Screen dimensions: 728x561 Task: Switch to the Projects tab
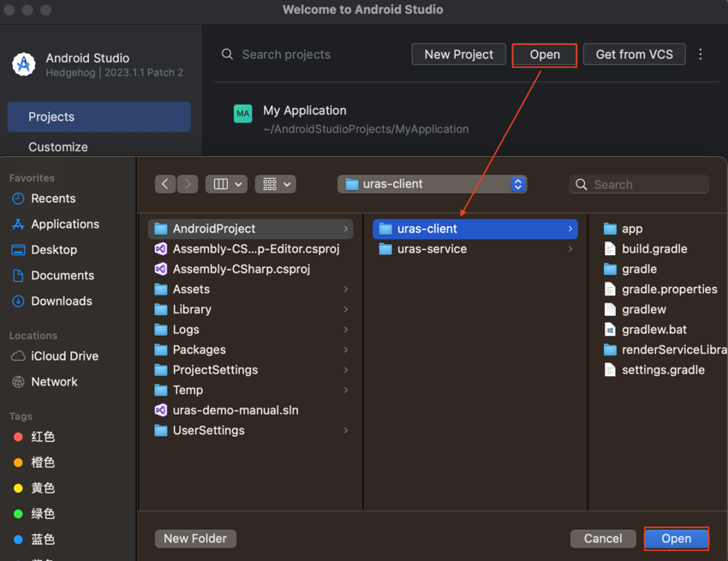98,117
